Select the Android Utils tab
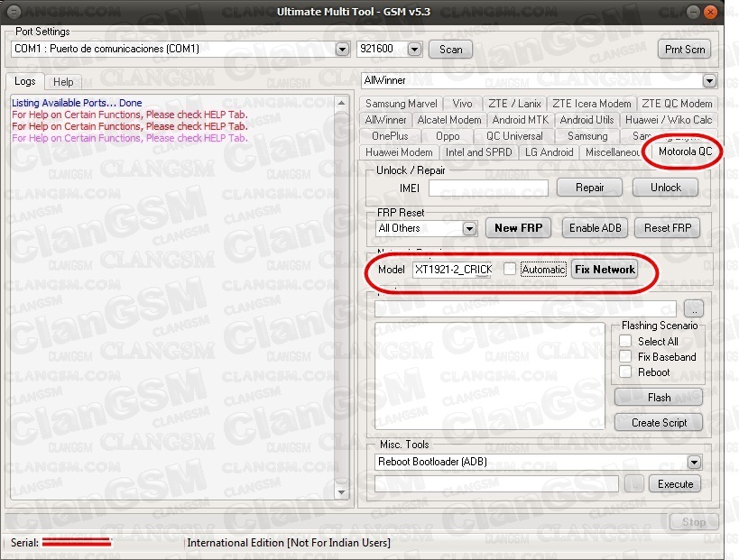This screenshot has width=739, height=560. point(587,120)
